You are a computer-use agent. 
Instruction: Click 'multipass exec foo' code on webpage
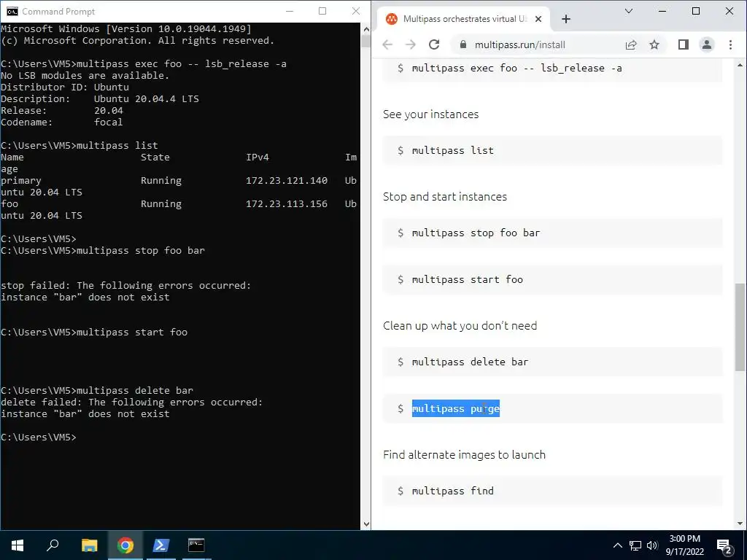coord(517,68)
